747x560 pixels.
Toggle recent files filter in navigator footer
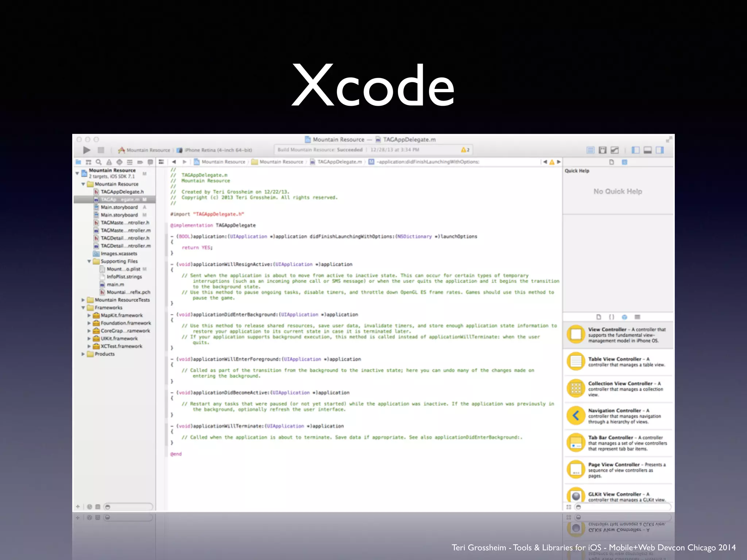point(90,507)
